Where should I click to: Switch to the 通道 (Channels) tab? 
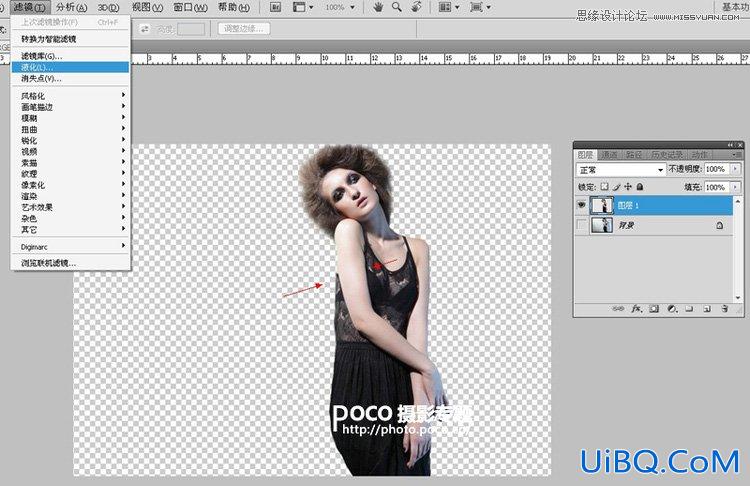click(609, 155)
